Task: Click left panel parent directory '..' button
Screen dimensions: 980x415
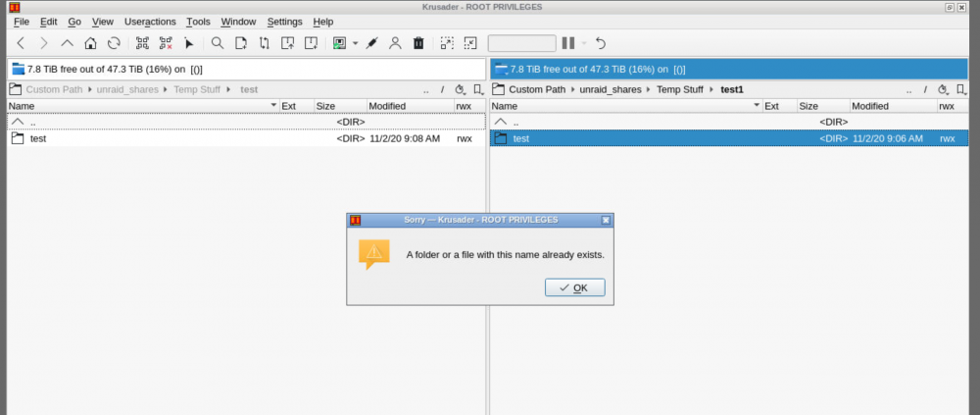Action: pyautogui.click(x=425, y=89)
